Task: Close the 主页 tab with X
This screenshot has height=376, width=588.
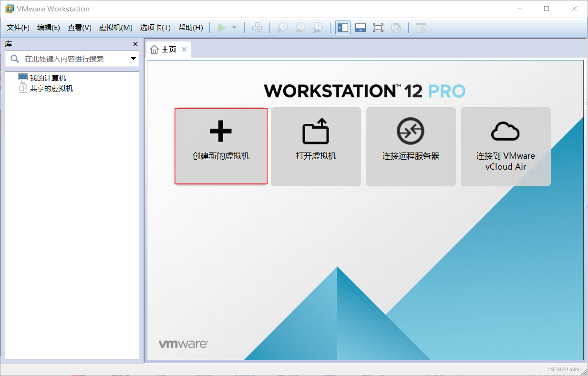Action: tap(184, 50)
